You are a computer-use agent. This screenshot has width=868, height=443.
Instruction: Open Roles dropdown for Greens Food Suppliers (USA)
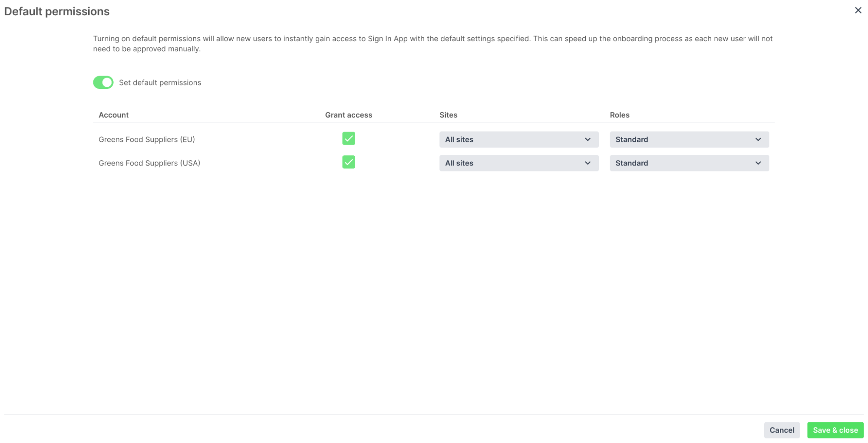689,163
